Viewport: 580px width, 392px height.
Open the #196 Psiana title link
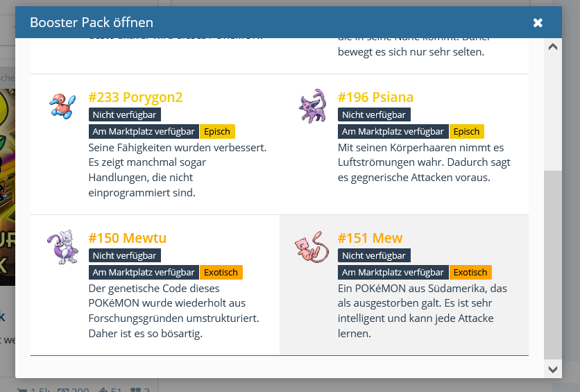(x=375, y=97)
